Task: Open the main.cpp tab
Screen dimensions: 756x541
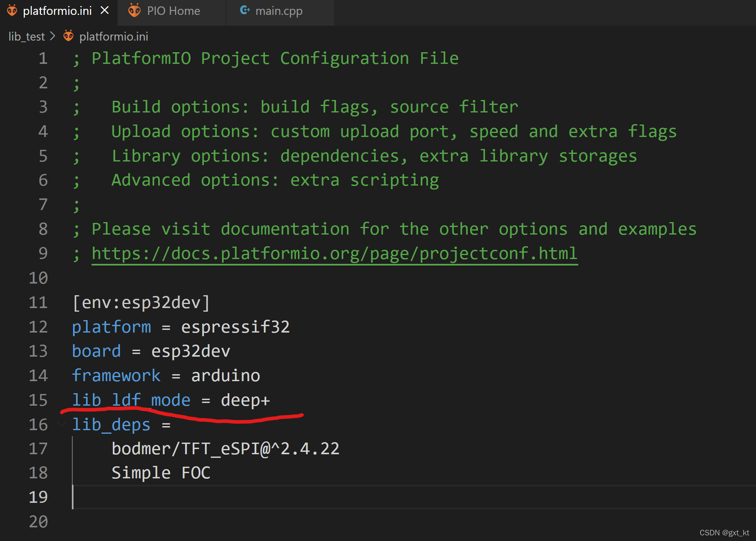Action: (279, 11)
